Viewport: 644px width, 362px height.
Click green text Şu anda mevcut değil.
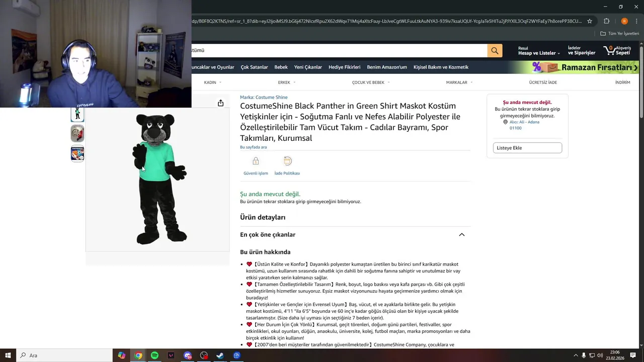tap(270, 194)
